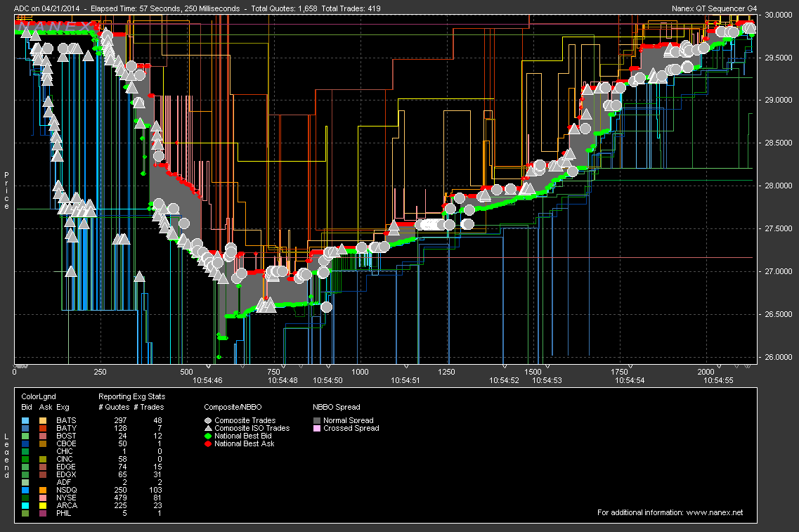Image resolution: width=799 pixels, height=532 pixels.
Task: Click the 'BATS' exchange label
Action: [x=66, y=420]
